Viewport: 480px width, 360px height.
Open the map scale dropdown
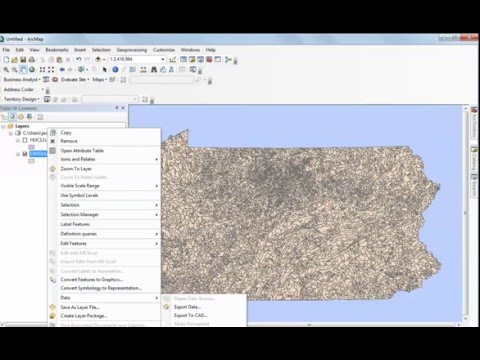(x=163, y=59)
